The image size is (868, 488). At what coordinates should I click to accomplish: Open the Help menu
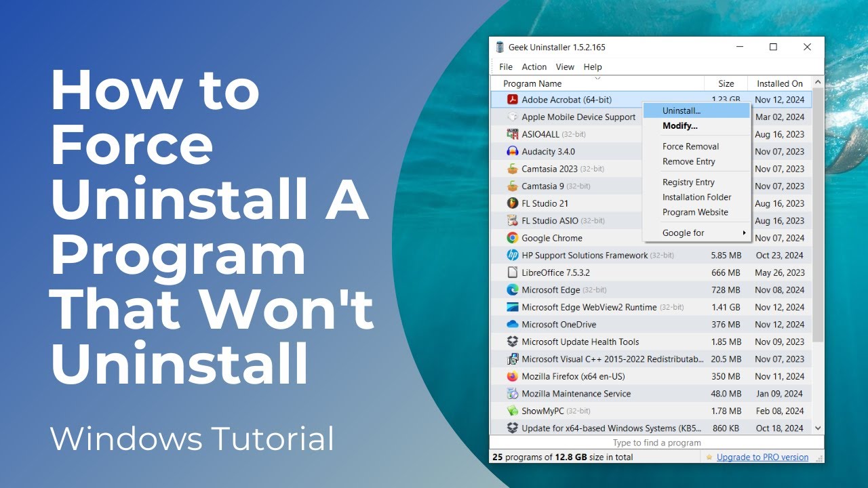593,67
